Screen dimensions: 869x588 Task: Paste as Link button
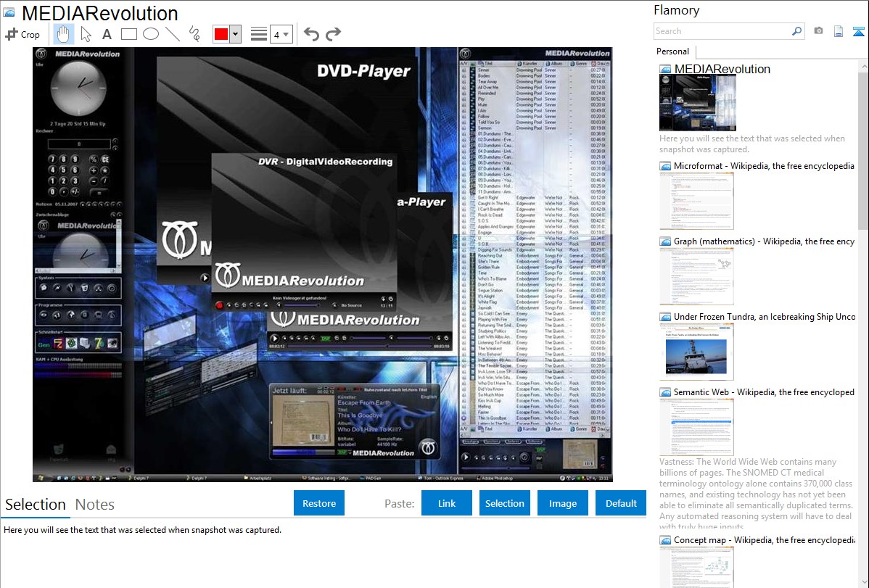click(x=447, y=503)
